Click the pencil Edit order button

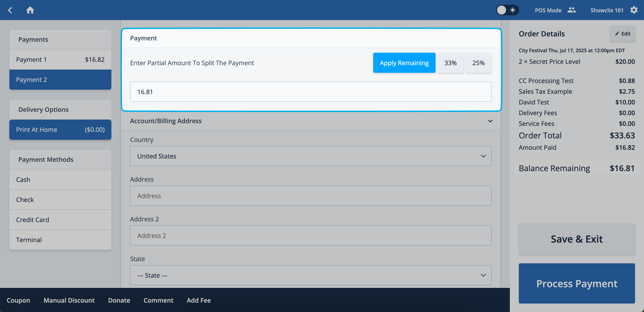[623, 34]
